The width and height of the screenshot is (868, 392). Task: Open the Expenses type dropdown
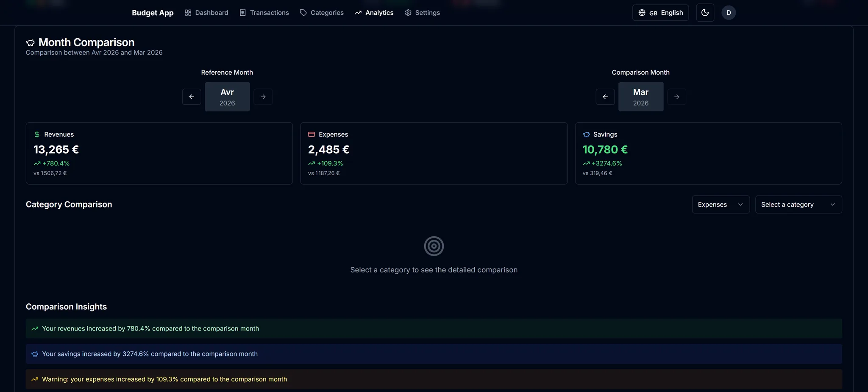click(x=721, y=204)
